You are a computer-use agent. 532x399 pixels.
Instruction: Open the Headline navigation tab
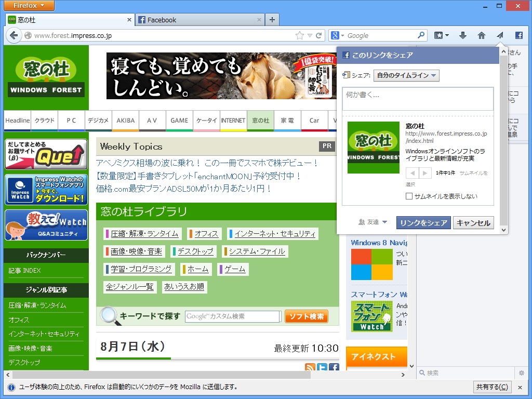(17, 121)
